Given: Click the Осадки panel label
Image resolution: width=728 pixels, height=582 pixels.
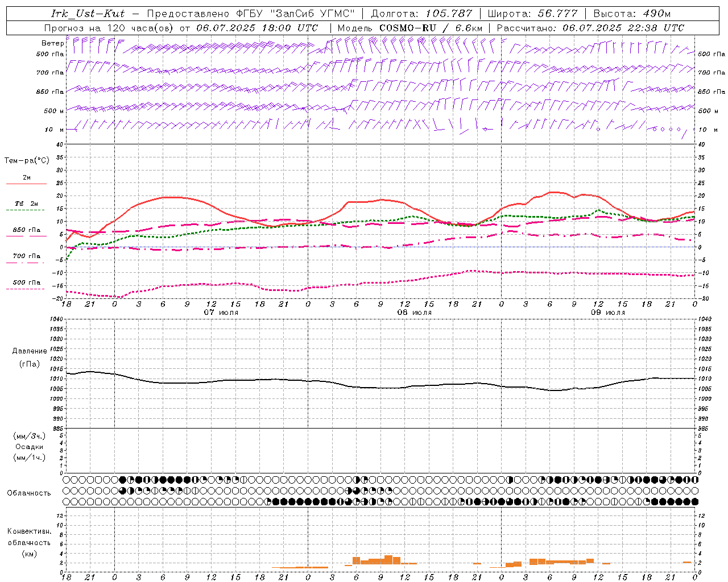Looking at the screenshot, I should pyautogui.click(x=30, y=447).
